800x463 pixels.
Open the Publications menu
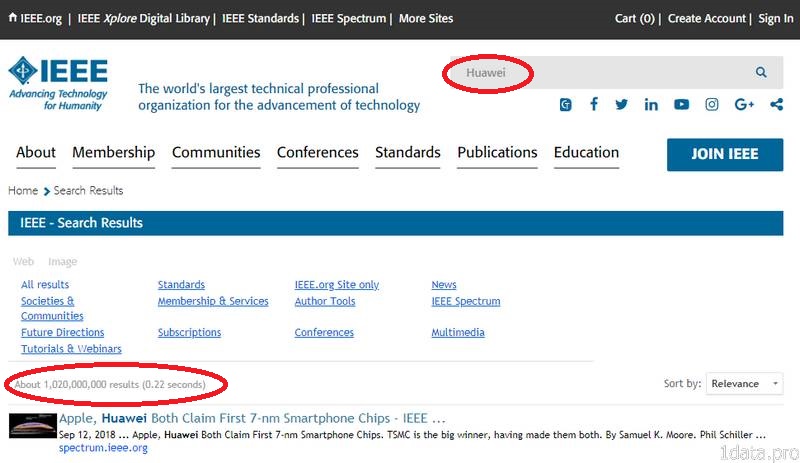(497, 152)
